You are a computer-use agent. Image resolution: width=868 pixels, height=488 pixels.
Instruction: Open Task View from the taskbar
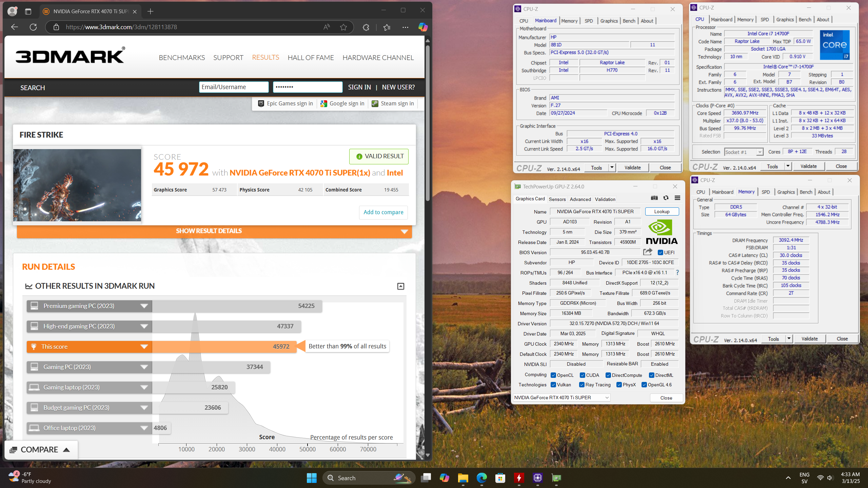coord(426,478)
